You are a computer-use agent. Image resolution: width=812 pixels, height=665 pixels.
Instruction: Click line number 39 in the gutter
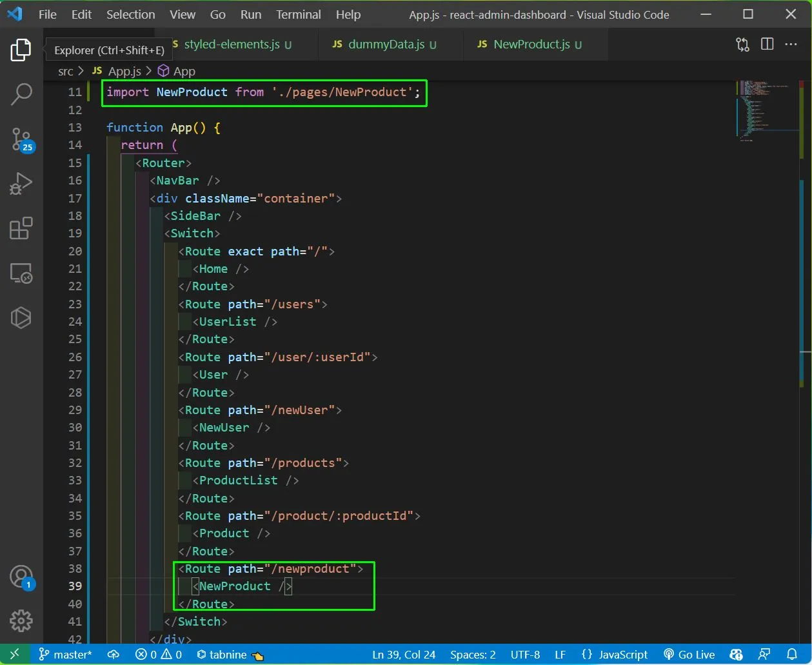pos(75,586)
